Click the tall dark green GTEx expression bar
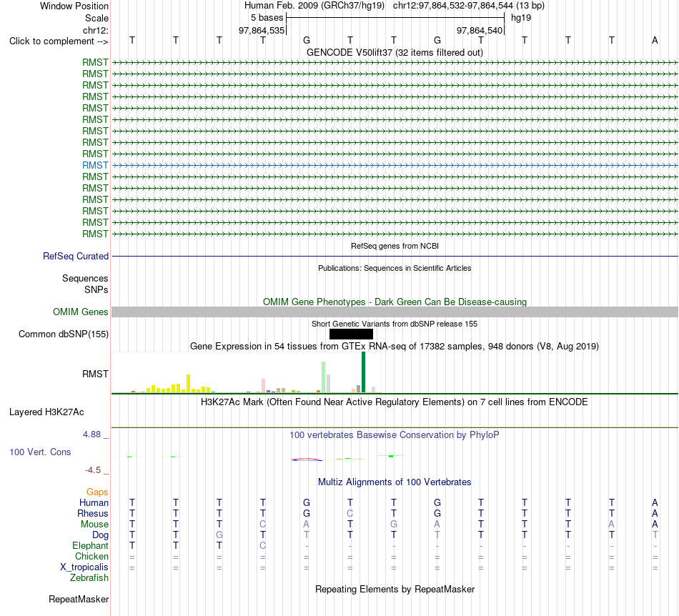679x616 pixels. (x=363, y=372)
